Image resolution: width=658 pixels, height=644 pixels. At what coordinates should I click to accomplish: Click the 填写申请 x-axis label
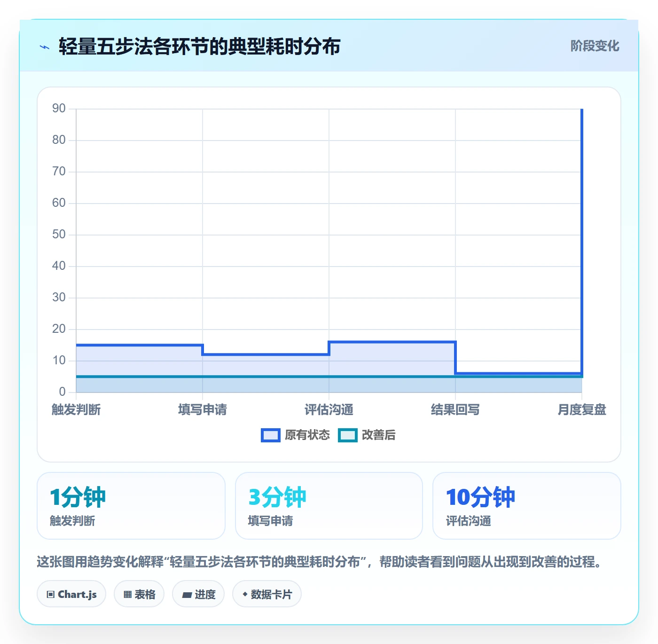coord(203,410)
